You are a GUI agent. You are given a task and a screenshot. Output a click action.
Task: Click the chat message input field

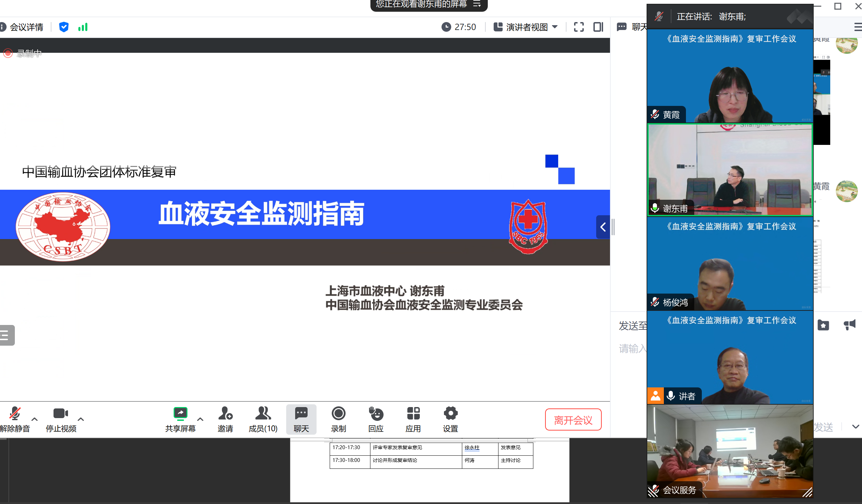(x=632, y=349)
